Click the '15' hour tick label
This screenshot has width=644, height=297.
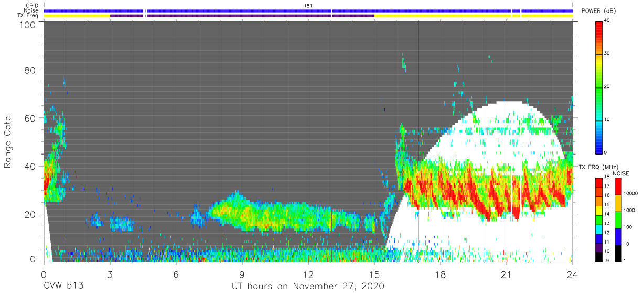tap(374, 274)
